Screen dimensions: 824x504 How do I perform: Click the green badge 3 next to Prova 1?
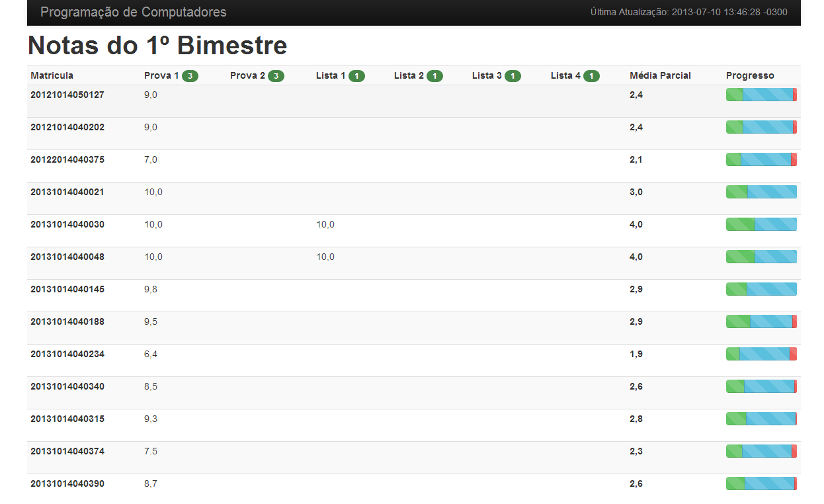coord(190,76)
